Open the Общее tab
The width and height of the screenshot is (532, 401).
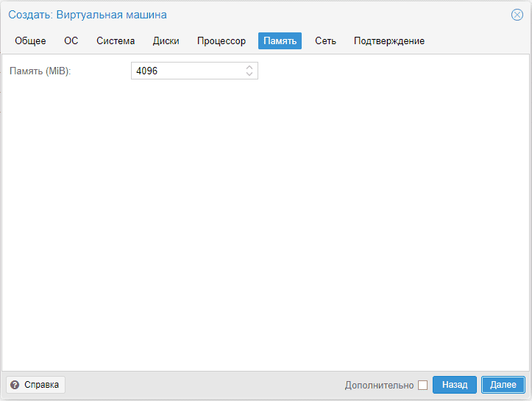30,41
